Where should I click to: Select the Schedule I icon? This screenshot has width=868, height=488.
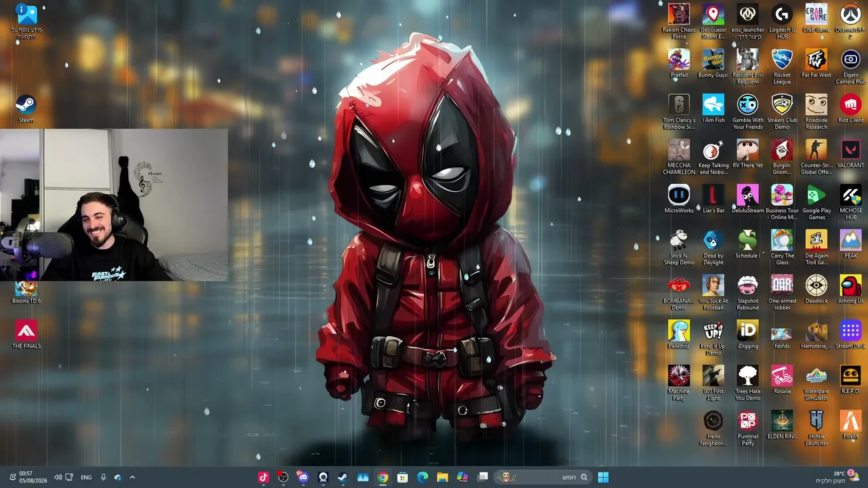click(x=747, y=244)
